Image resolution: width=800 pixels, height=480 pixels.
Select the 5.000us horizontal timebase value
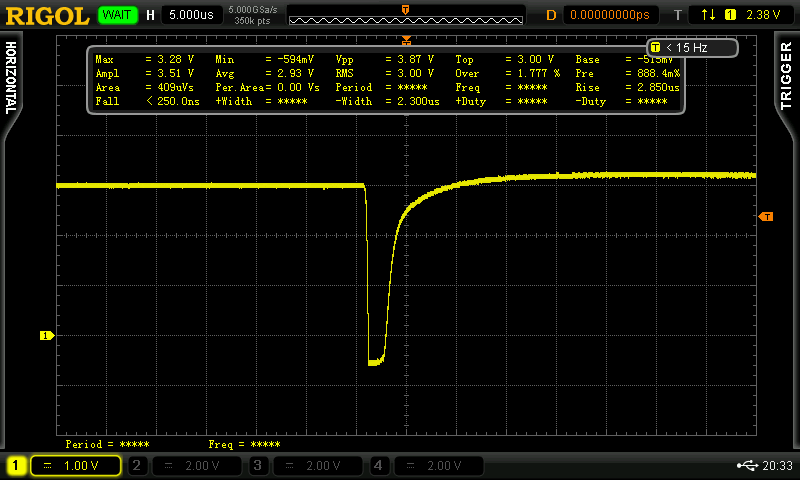click(191, 15)
